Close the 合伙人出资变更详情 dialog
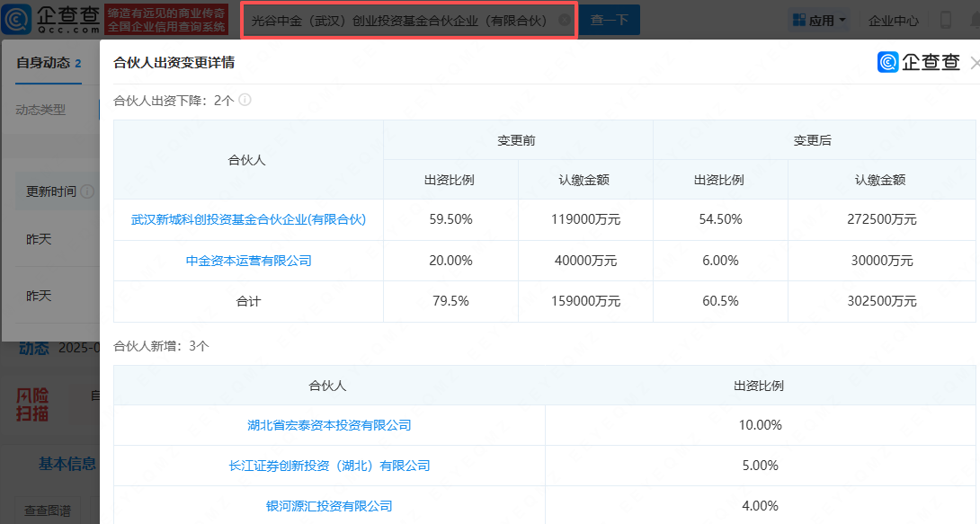Image resolution: width=980 pixels, height=524 pixels. click(975, 62)
